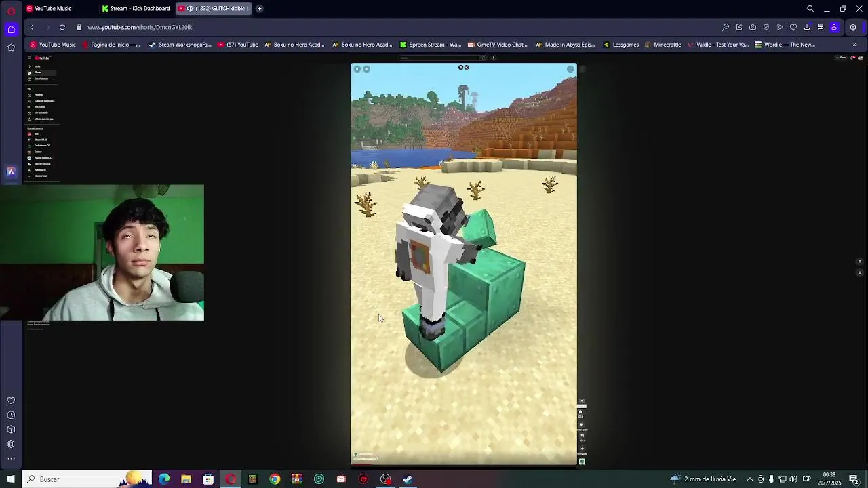Open a new tab with plus button
The image size is (868, 488).
[x=259, y=9]
